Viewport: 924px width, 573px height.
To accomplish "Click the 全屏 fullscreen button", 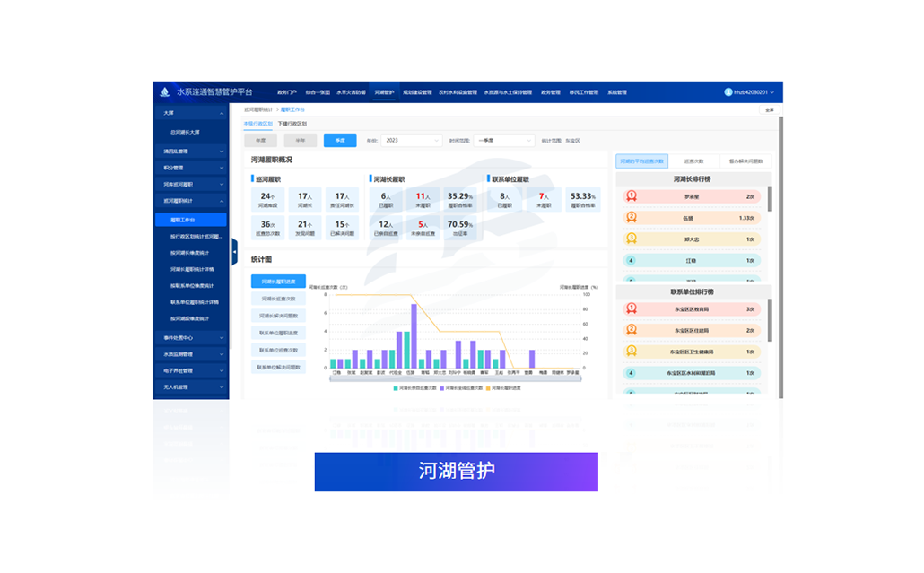I will [x=769, y=110].
